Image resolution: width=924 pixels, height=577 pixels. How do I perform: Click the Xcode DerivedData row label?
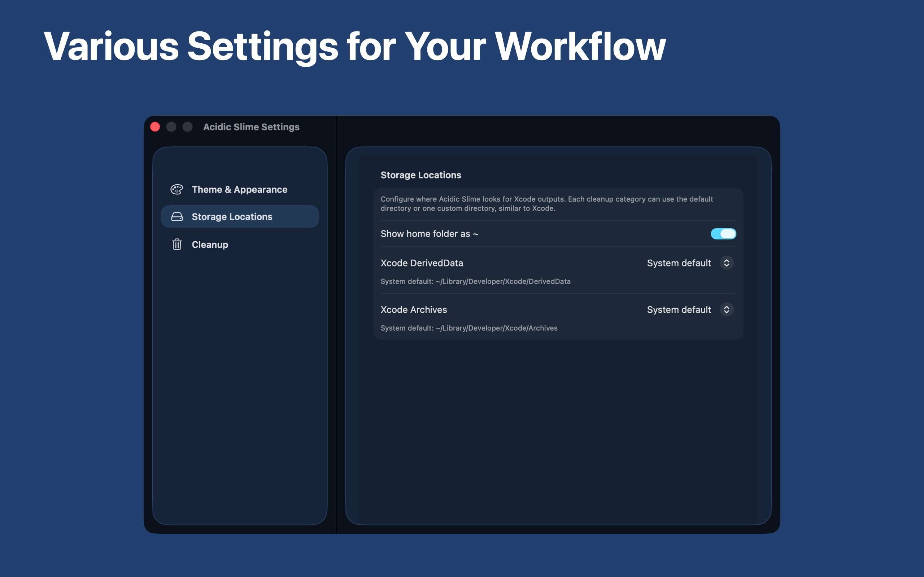click(x=422, y=263)
